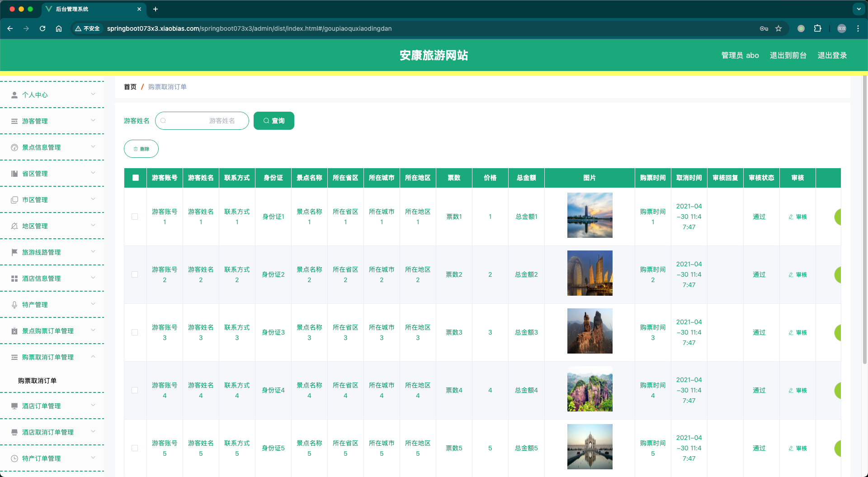Click the 特产订单管理 clock icon
Viewport: 868px width, 477px height.
pyautogui.click(x=14, y=458)
